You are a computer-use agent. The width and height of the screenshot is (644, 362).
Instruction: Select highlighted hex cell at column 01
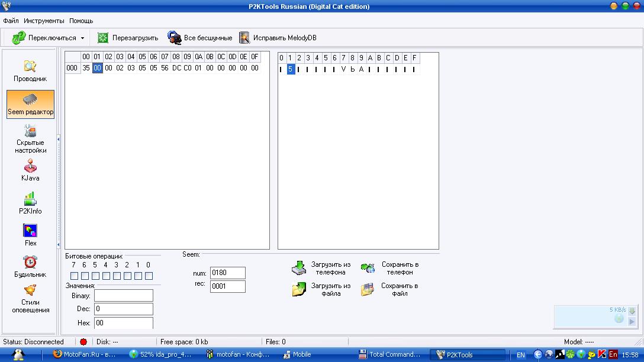pos(97,68)
